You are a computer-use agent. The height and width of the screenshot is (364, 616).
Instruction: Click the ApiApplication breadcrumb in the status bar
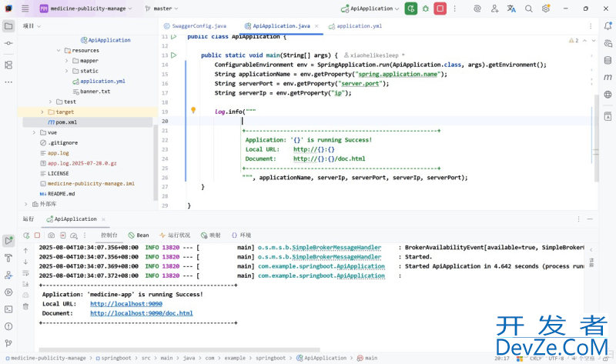click(x=321, y=358)
